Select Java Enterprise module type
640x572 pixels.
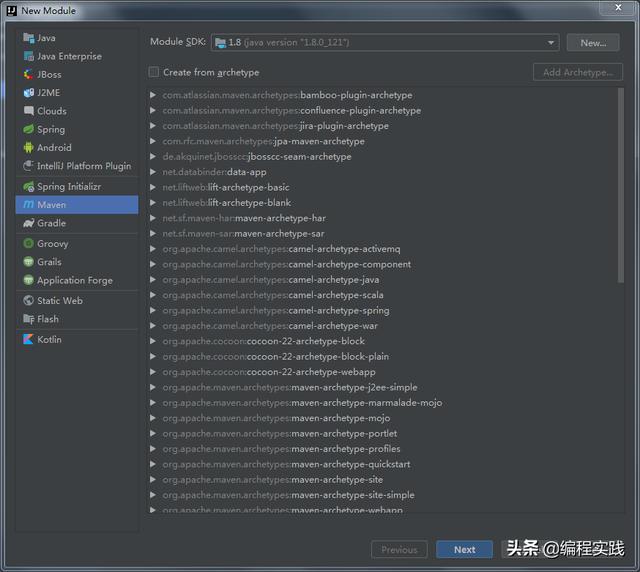click(77, 56)
